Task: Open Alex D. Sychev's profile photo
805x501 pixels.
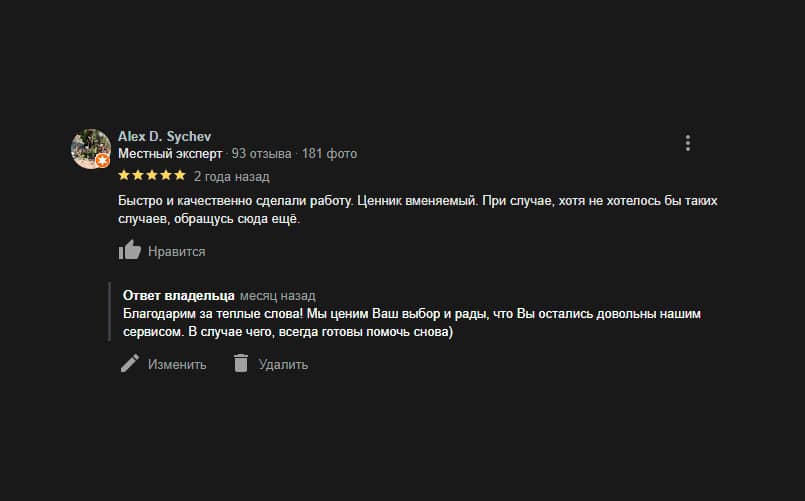Action: (89, 147)
